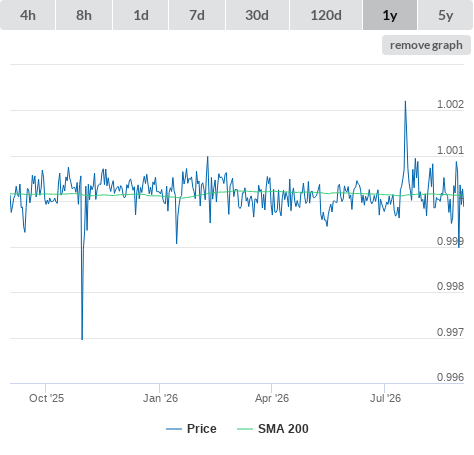Click the 1.001 y-axis label
Viewport: 474px width, 455px height.
click(450, 150)
